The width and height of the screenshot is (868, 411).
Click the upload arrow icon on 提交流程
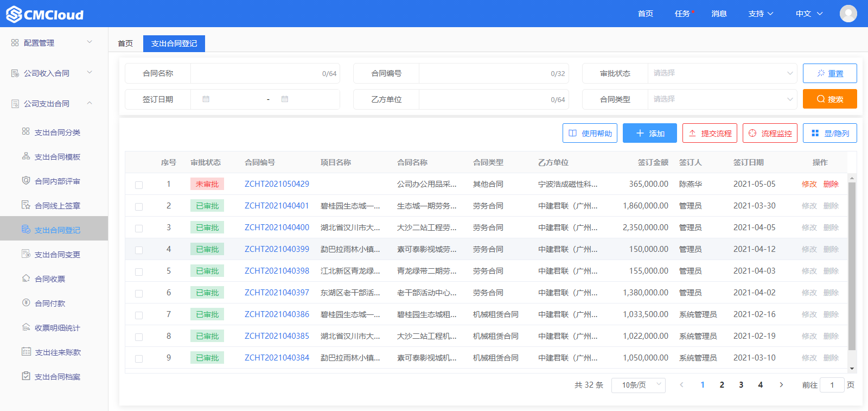(692, 133)
